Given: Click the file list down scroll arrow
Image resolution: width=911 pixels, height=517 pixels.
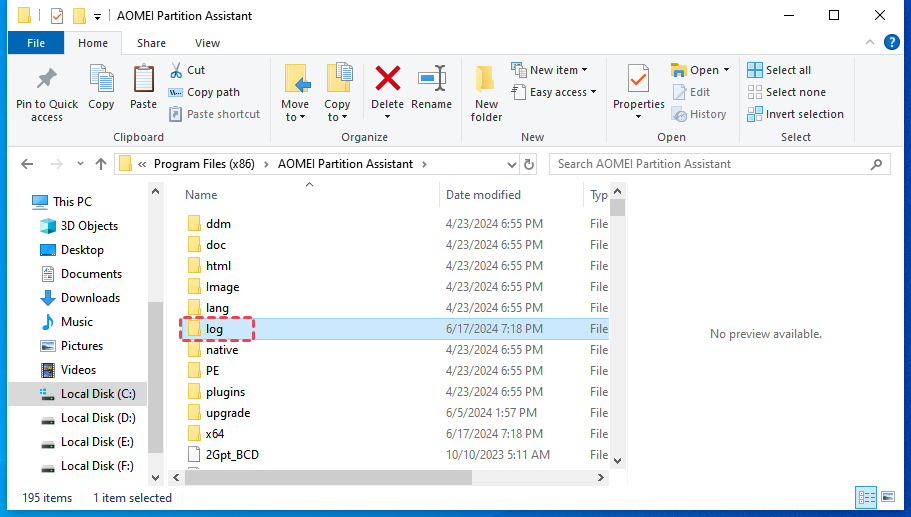Looking at the screenshot, I should (x=618, y=461).
